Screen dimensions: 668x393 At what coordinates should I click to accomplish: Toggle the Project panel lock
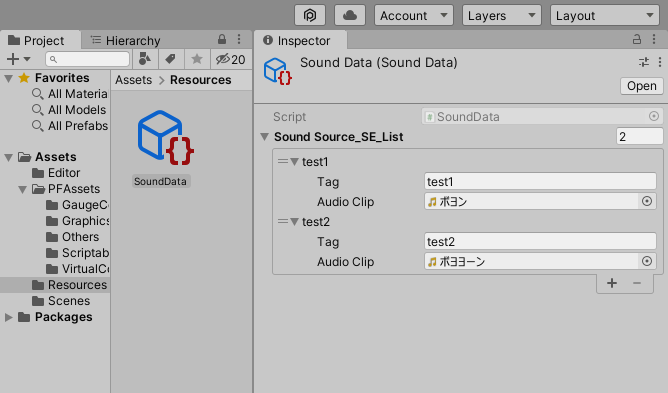click(x=222, y=39)
